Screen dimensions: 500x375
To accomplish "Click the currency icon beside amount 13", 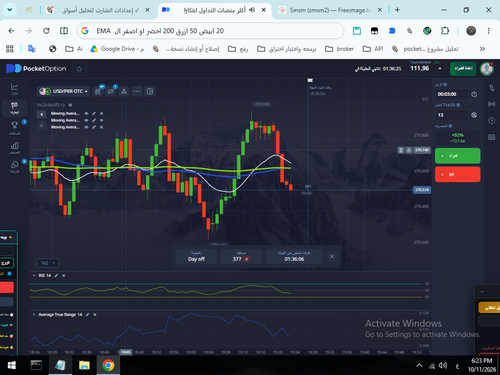I will point(474,115).
